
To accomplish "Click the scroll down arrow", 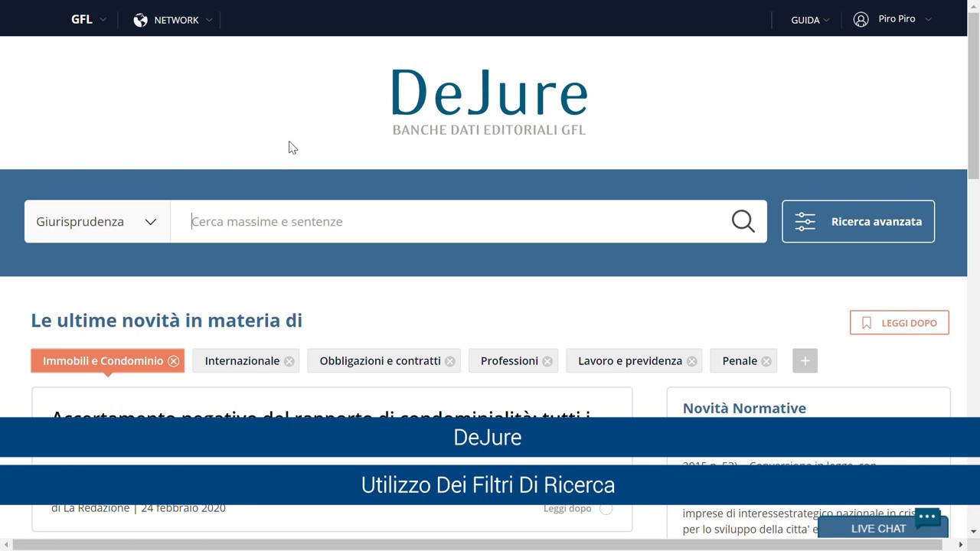I will [x=974, y=531].
